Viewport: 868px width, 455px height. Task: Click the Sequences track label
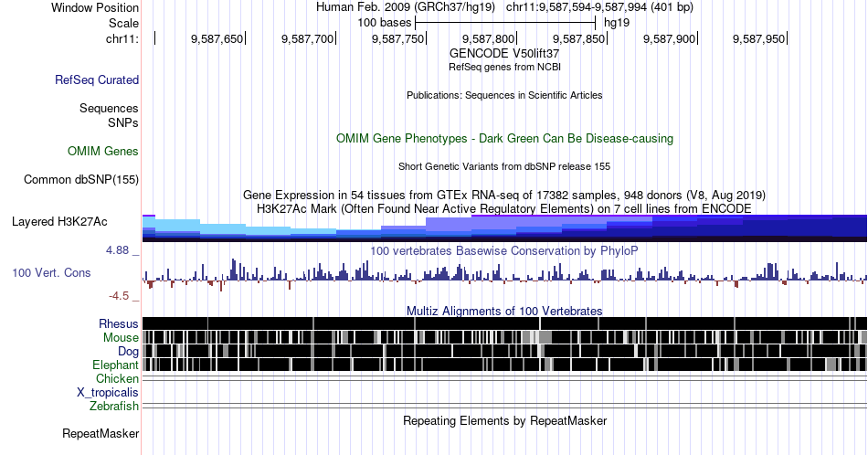pos(109,108)
